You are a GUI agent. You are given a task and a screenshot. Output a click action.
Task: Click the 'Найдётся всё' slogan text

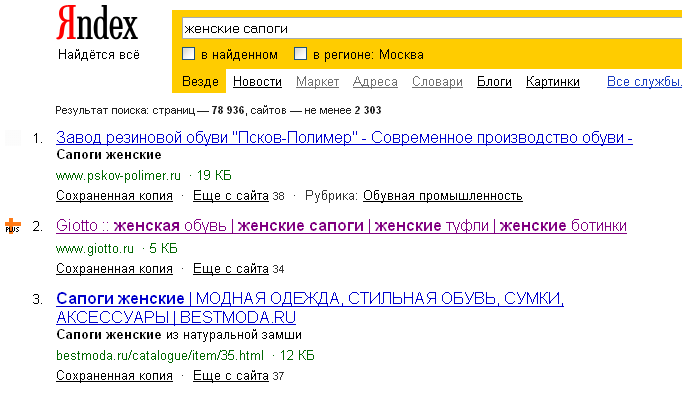tap(99, 55)
